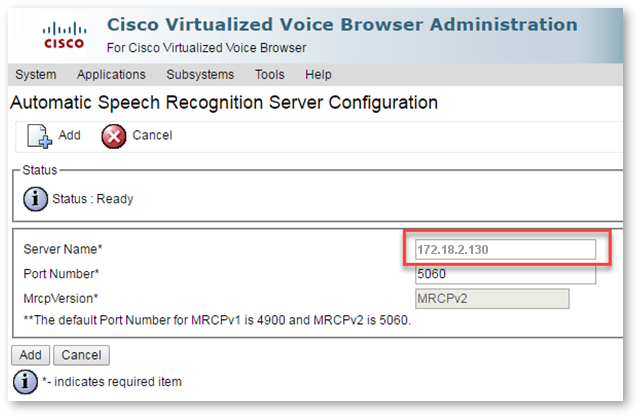Viewport: 639px width, 417px height.
Task: Open the System menu
Action: click(x=36, y=74)
